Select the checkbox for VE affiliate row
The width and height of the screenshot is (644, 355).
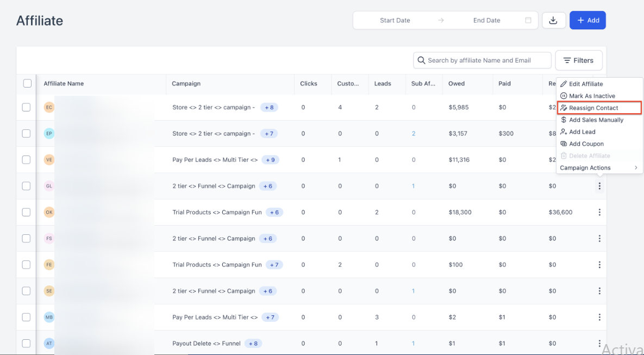tap(26, 160)
